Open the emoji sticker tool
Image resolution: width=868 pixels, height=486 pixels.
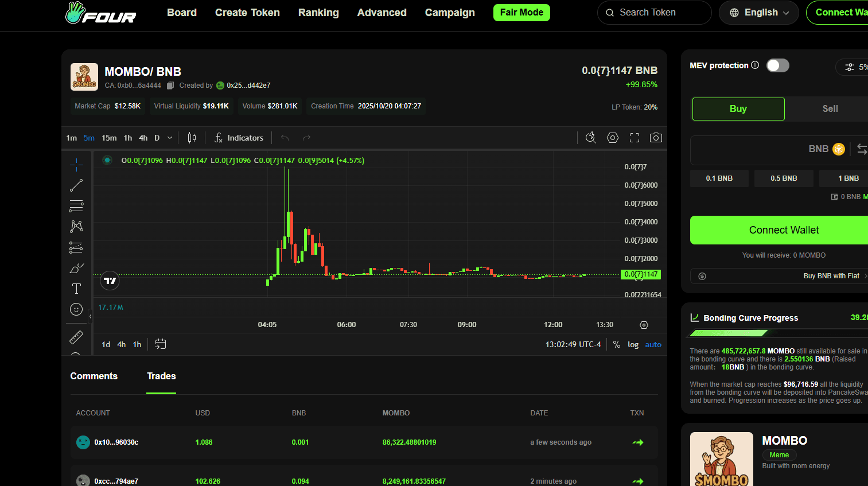76,309
